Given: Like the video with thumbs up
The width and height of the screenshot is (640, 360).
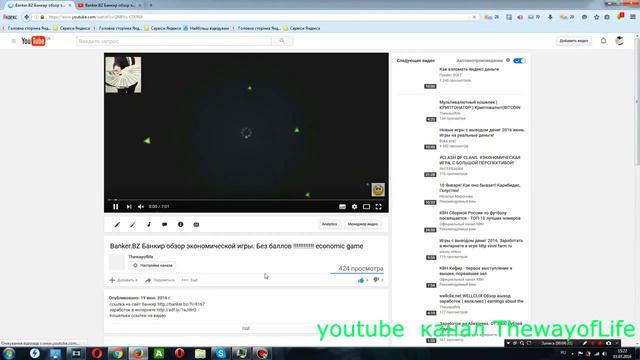Looking at the screenshot, I should coord(362,280).
